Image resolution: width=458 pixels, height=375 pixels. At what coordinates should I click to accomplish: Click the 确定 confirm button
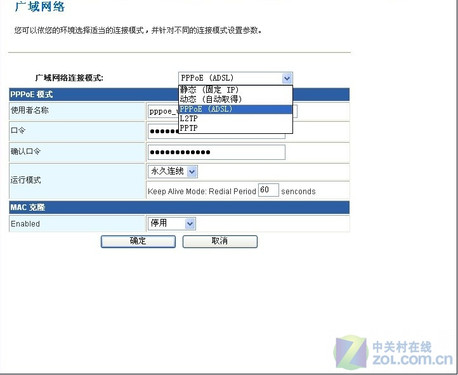coord(138,241)
